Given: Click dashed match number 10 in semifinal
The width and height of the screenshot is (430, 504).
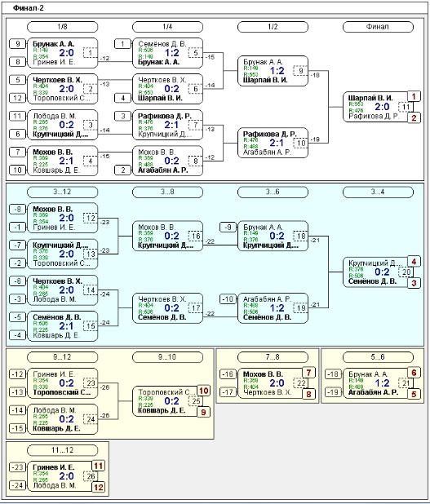Looking at the screenshot, I should pyautogui.click(x=301, y=143).
